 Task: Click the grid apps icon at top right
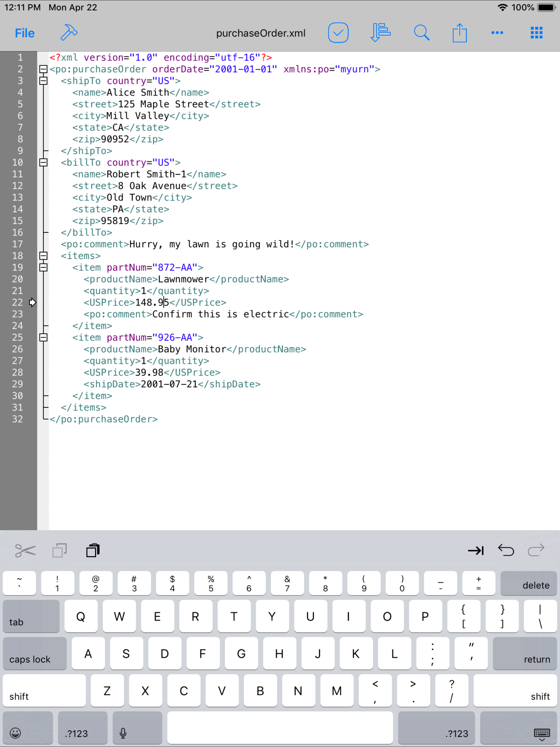[x=536, y=33]
